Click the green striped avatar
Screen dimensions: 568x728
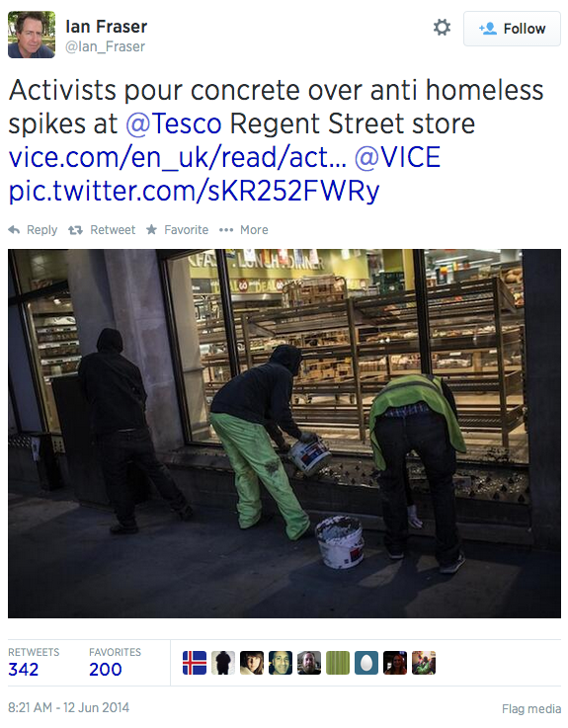(338, 663)
